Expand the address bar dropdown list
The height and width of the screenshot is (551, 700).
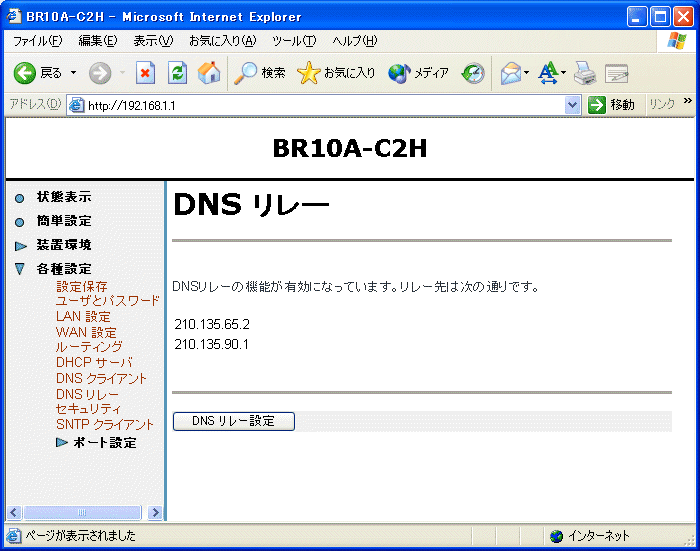572,105
